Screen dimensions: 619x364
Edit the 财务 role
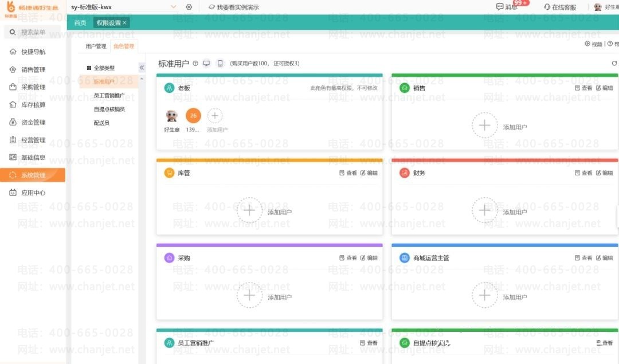click(605, 173)
